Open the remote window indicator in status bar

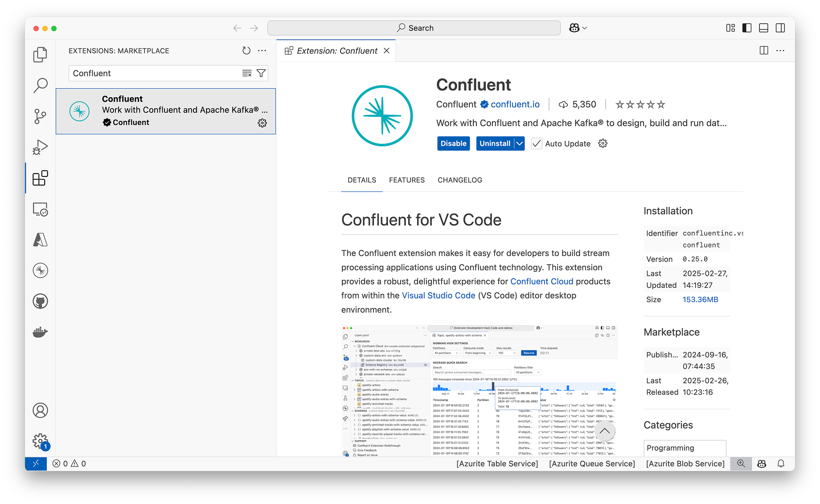pyautogui.click(x=36, y=463)
